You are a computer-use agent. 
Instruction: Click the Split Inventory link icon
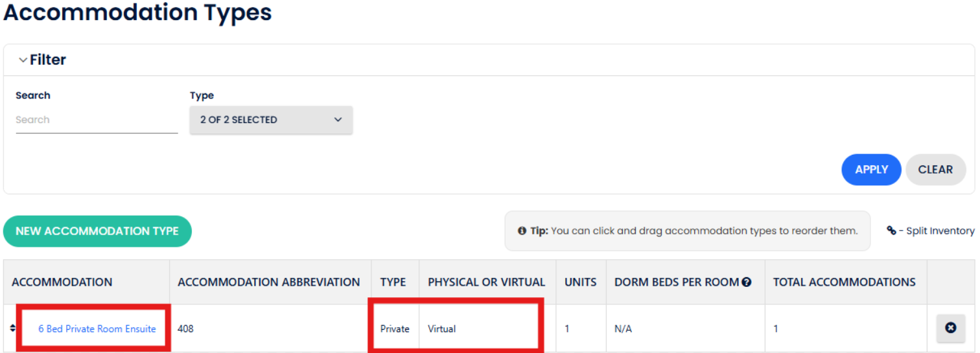point(892,231)
